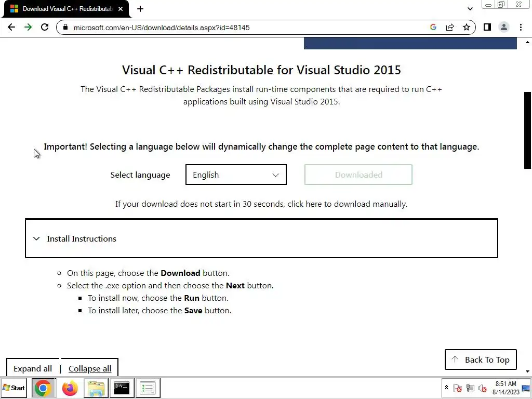Go back to the previous page
The width and height of the screenshot is (532, 399).
(x=11, y=27)
